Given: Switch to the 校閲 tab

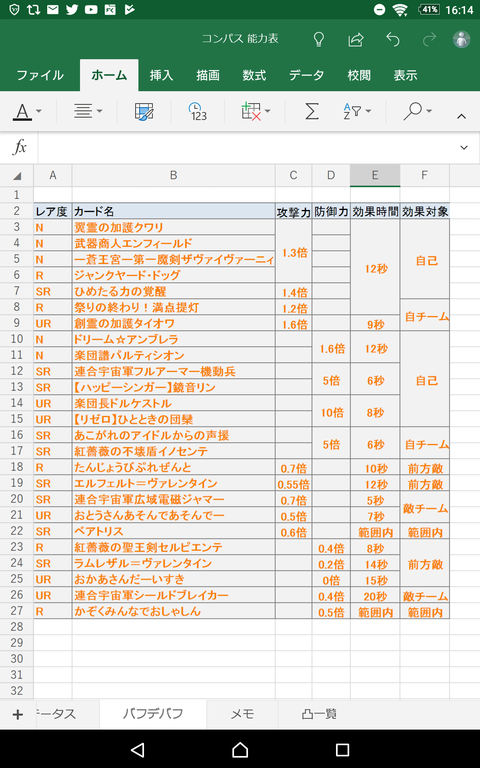Looking at the screenshot, I should click(x=359, y=75).
